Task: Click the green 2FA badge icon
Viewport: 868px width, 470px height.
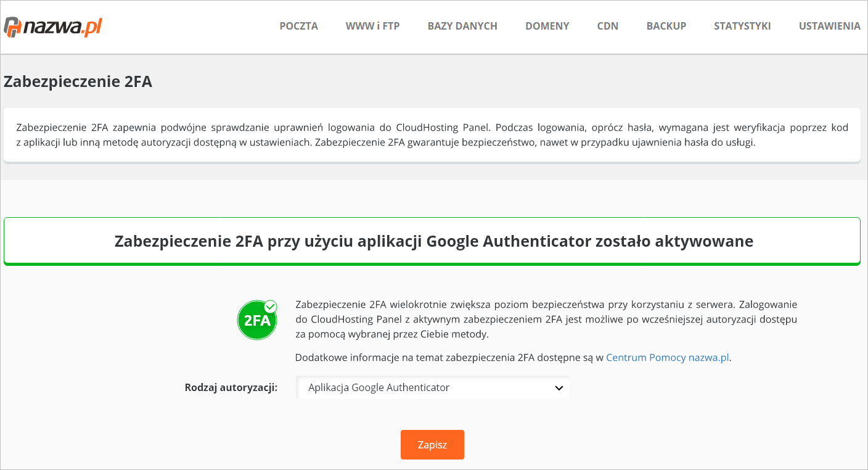Action: tap(257, 320)
